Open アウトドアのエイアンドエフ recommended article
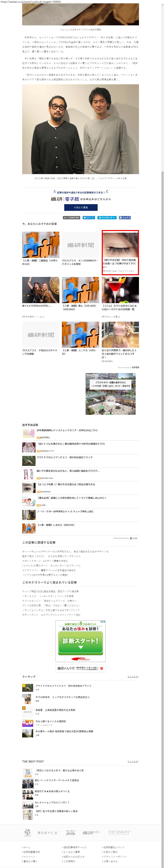The image size is (164, 868). [65, 457]
